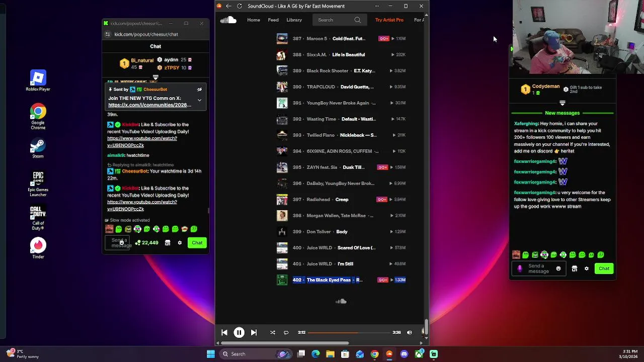Reload the SoundCloud window with refresh icon
The height and width of the screenshot is (362, 644).
[239, 6]
